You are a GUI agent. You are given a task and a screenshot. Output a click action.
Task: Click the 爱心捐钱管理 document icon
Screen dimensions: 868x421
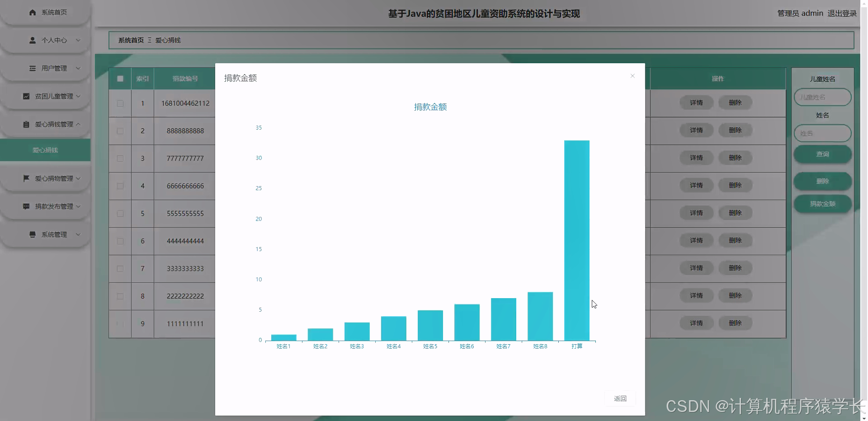tap(26, 124)
